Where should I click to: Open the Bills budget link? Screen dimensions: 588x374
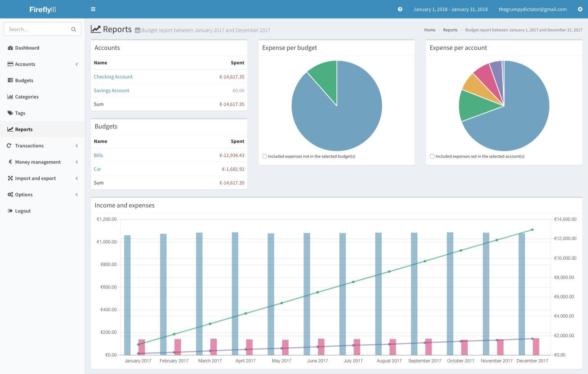coord(98,155)
